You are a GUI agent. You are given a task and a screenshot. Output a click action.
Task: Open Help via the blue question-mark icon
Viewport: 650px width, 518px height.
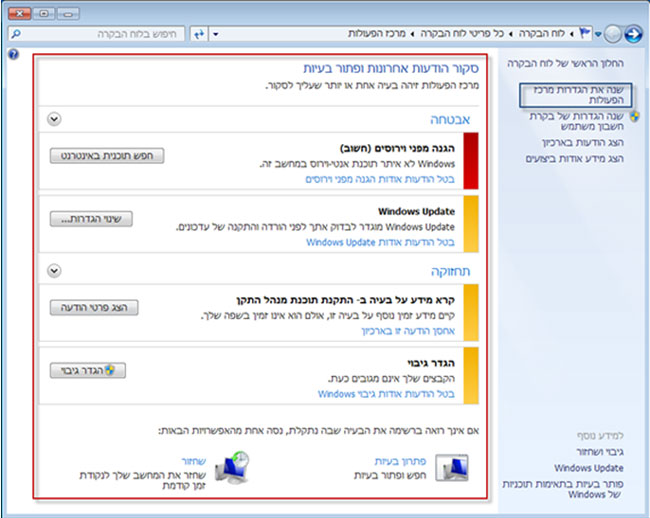[x=13, y=55]
